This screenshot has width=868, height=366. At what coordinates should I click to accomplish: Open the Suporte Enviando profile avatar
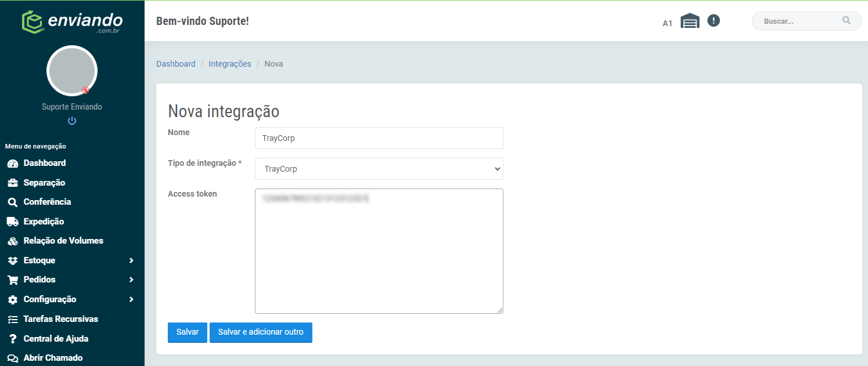pyautogui.click(x=72, y=71)
